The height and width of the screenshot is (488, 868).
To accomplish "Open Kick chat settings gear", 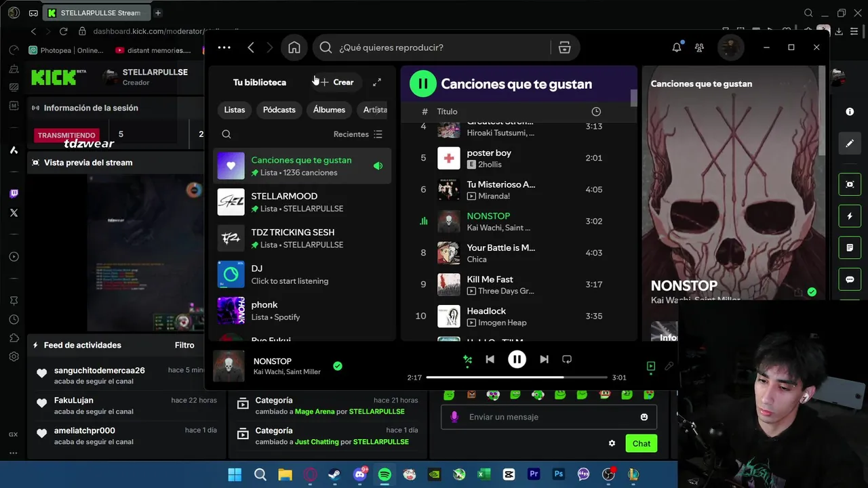I will [612, 443].
